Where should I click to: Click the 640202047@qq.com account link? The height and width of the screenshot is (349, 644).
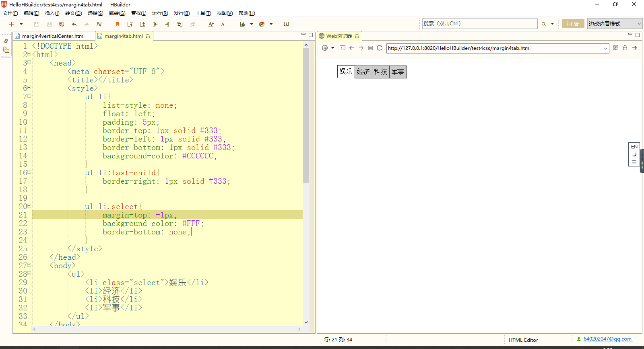[608, 339]
